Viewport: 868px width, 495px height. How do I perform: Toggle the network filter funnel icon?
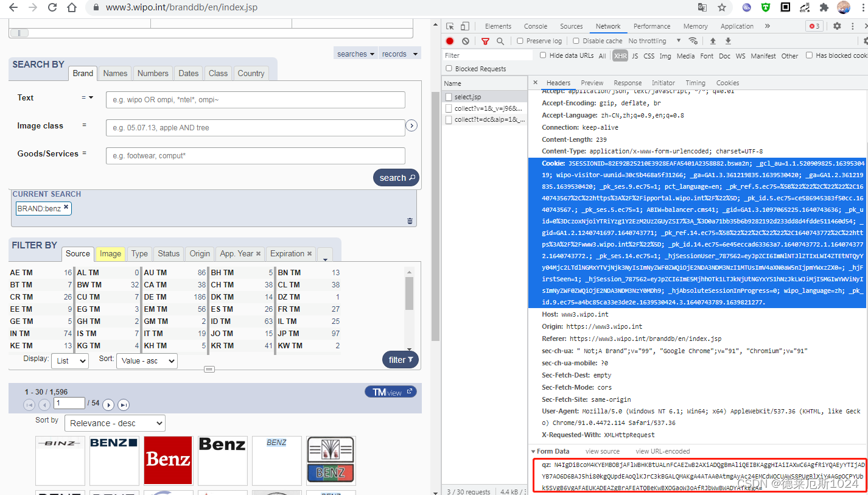(485, 41)
